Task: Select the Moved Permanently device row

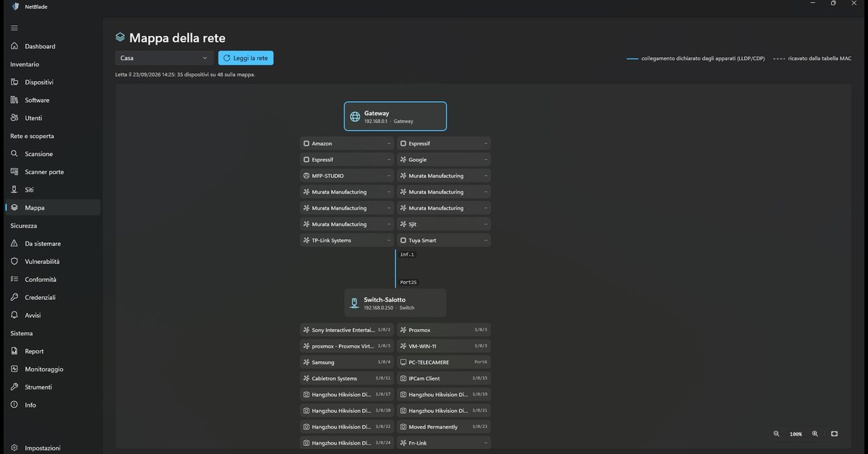Action: 444,427
